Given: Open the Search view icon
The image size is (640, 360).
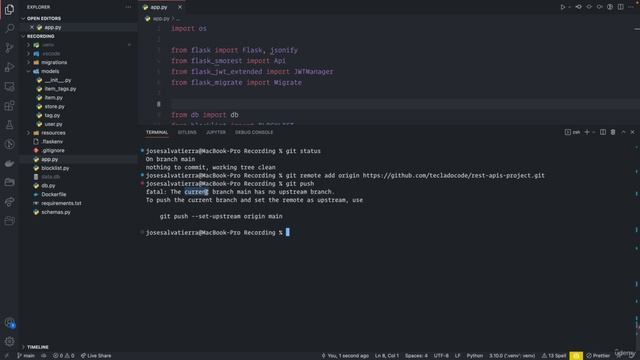Looking at the screenshot, I should pos(9,28).
